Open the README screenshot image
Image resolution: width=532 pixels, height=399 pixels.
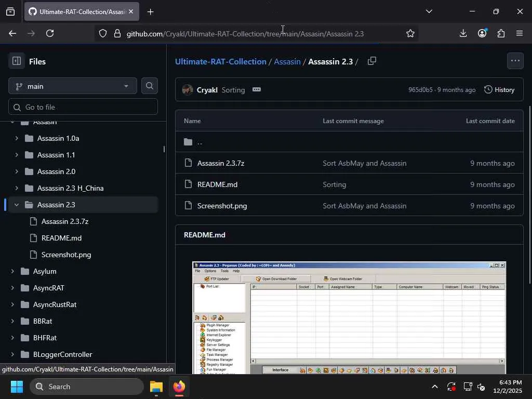[349, 318]
